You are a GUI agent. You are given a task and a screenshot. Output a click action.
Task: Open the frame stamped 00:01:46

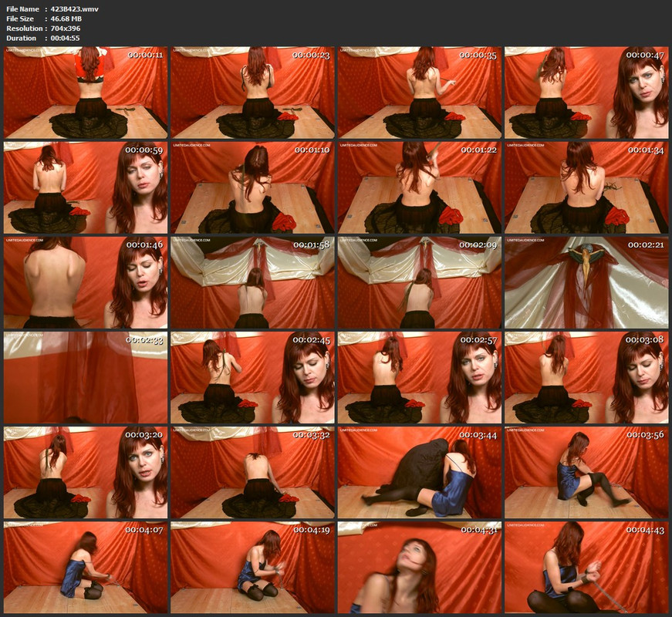(86, 283)
